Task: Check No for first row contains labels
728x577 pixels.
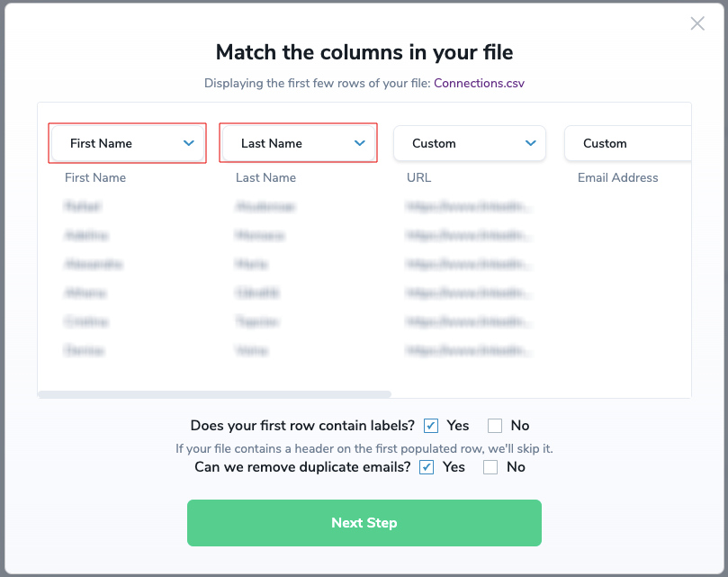Action: 495,425
